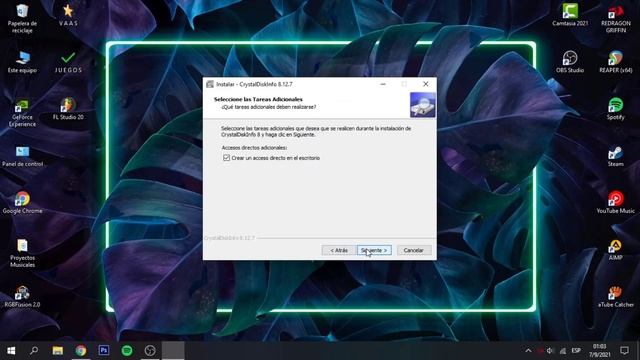Launch AIMP desktop shortcut
Screen dimensions: 640x360
[616, 250]
